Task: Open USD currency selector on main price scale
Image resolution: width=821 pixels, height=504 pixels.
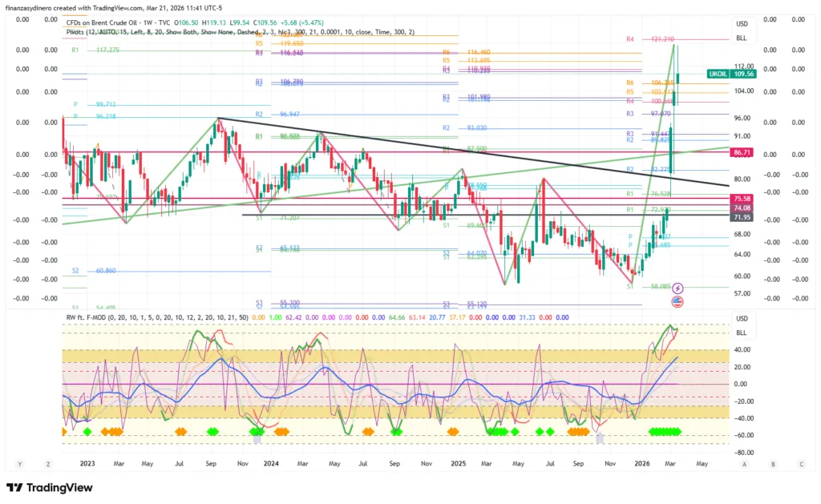Action: pyautogui.click(x=741, y=25)
